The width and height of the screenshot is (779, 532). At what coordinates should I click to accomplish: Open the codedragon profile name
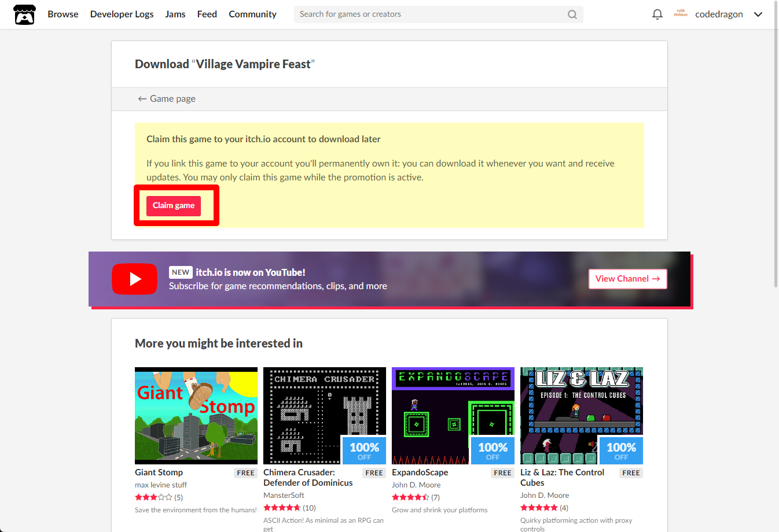719,14
